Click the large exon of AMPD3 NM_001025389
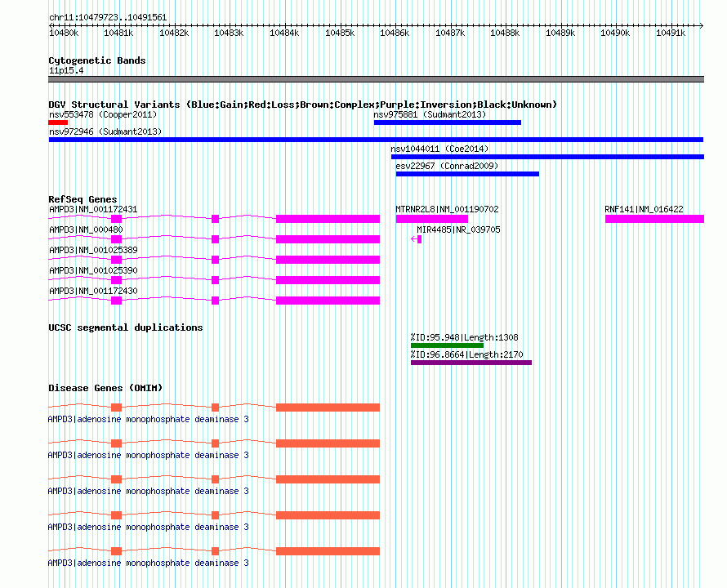This screenshot has height=588, width=727. pos(328,260)
